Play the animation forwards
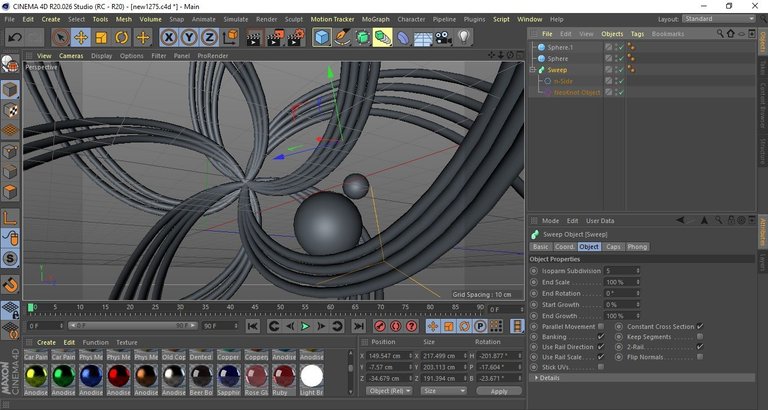The image size is (768, 410). point(305,326)
